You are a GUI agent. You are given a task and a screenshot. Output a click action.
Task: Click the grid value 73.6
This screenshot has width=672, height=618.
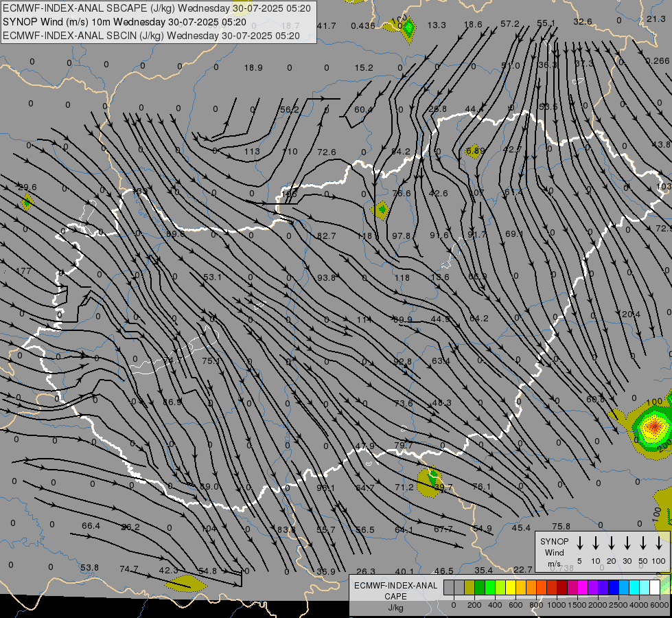tap(404, 403)
